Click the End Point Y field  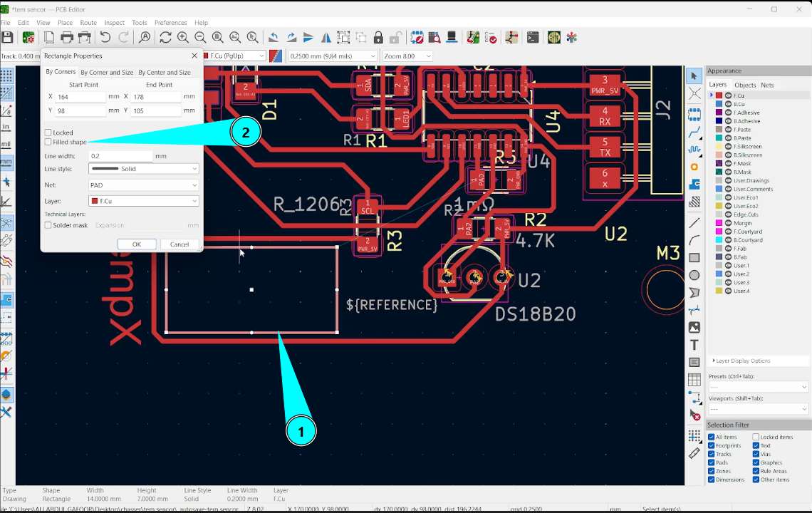tap(156, 110)
